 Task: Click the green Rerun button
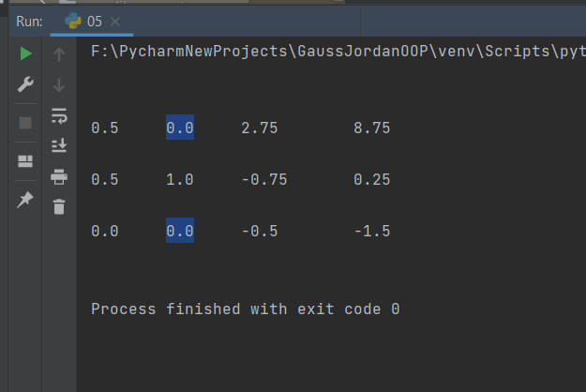coord(25,53)
